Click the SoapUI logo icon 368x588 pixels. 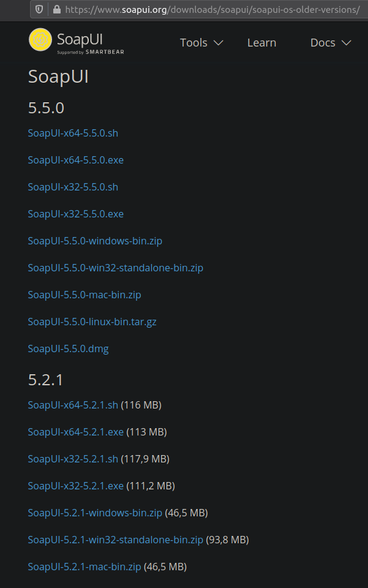[41, 40]
